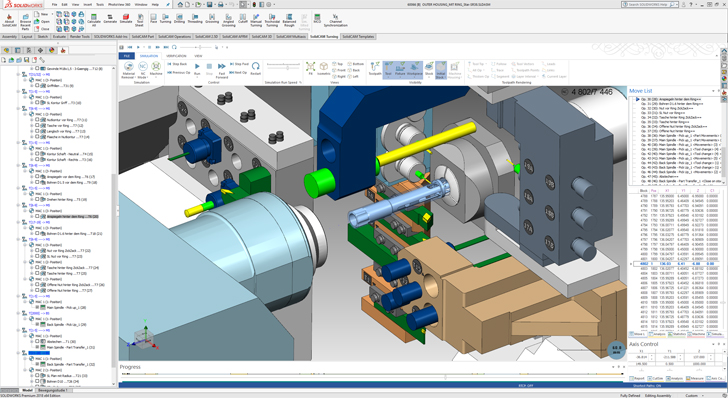The height and width of the screenshot is (398, 728).
Task: Toggle Initial Stock visibility
Action: [441, 70]
